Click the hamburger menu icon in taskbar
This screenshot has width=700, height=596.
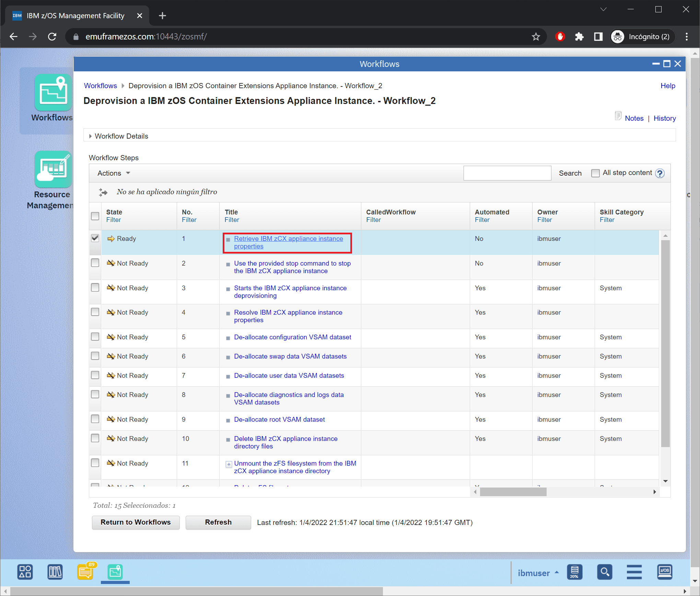(634, 572)
